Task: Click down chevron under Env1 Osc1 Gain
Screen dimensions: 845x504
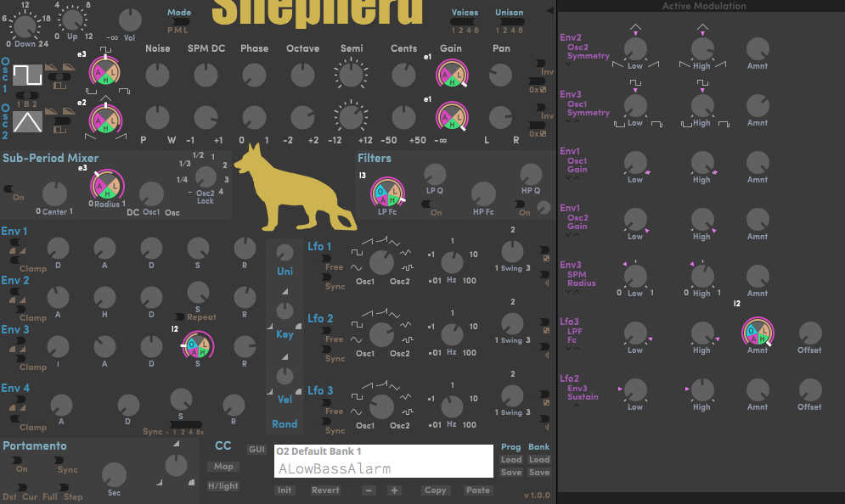Action: [x=568, y=177]
